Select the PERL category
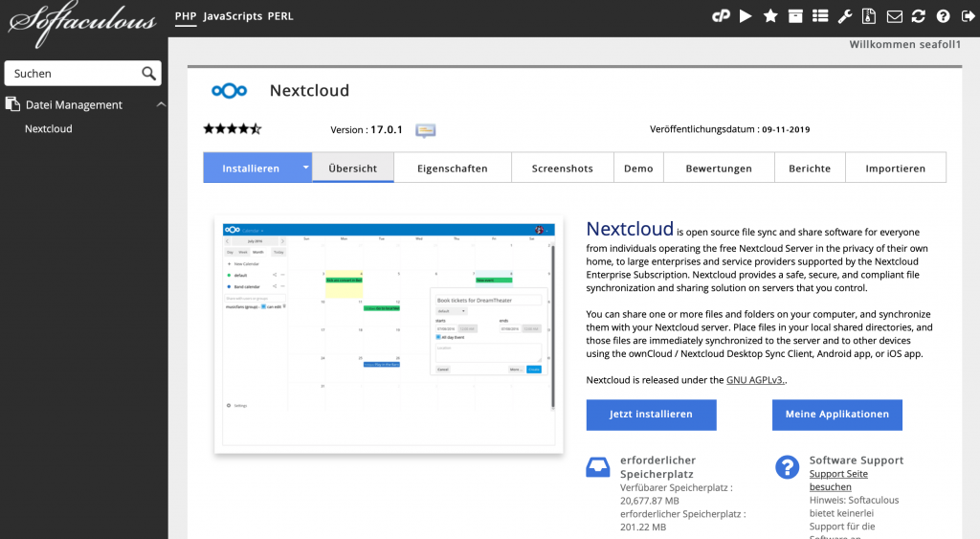 pyautogui.click(x=280, y=16)
